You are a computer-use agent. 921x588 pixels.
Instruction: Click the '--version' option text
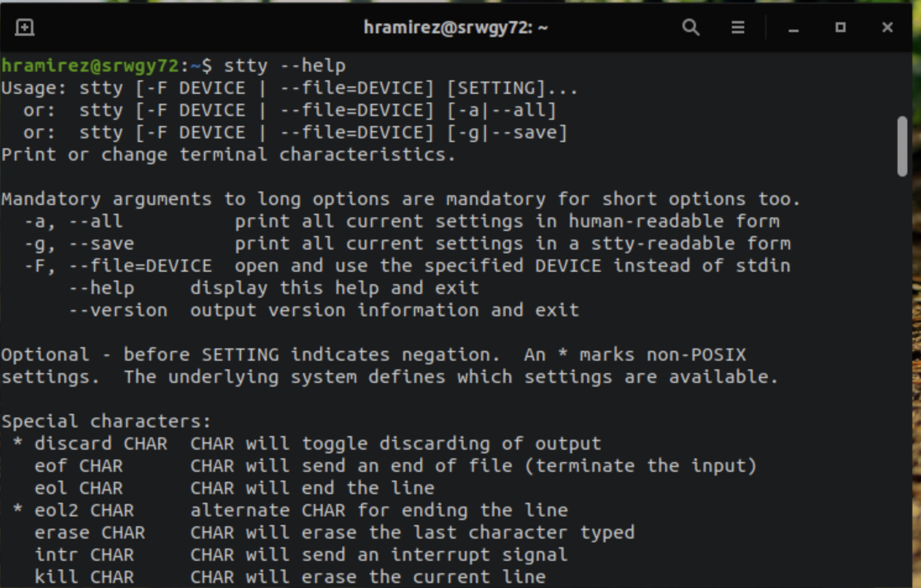[x=118, y=310]
